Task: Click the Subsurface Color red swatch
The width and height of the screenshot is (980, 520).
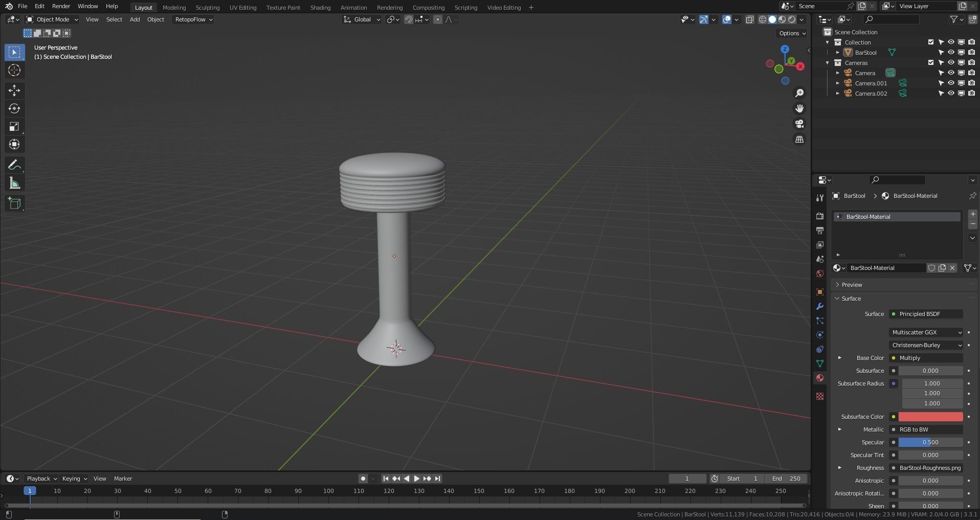Action: coord(930,417)
